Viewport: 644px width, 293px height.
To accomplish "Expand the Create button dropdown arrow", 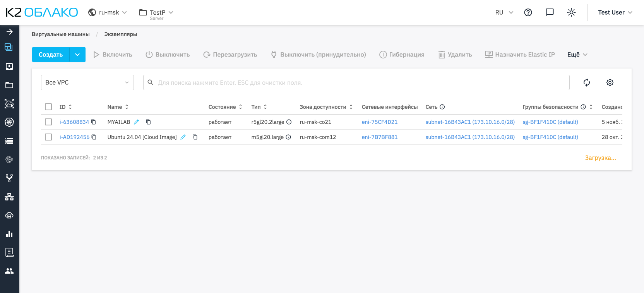I will [x=77, y=55].
